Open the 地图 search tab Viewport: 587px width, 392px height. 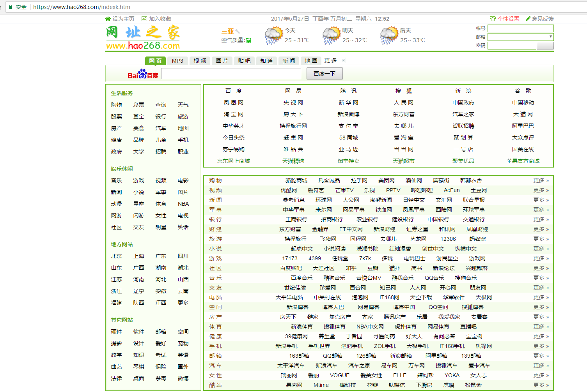311,61
